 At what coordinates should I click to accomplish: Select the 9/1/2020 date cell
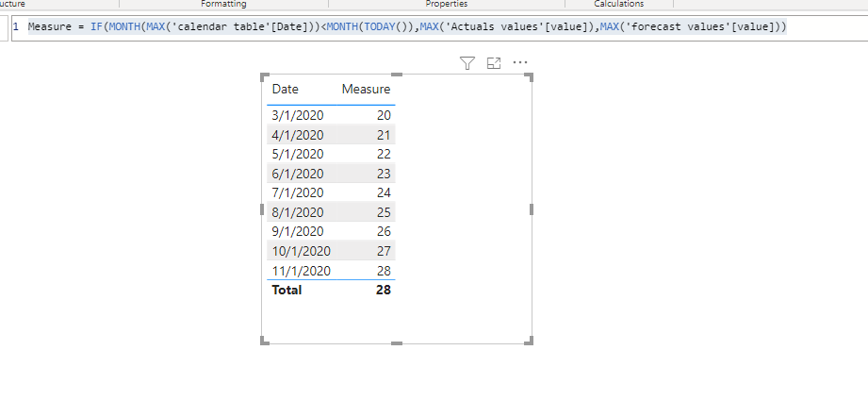tap(298, 231)
